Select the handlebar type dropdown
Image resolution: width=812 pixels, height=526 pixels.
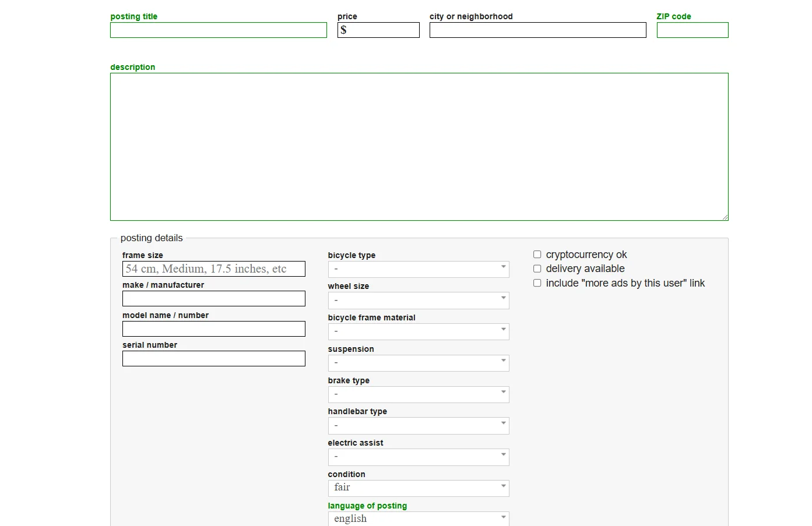pyautogui.click(x=418, y=426)
